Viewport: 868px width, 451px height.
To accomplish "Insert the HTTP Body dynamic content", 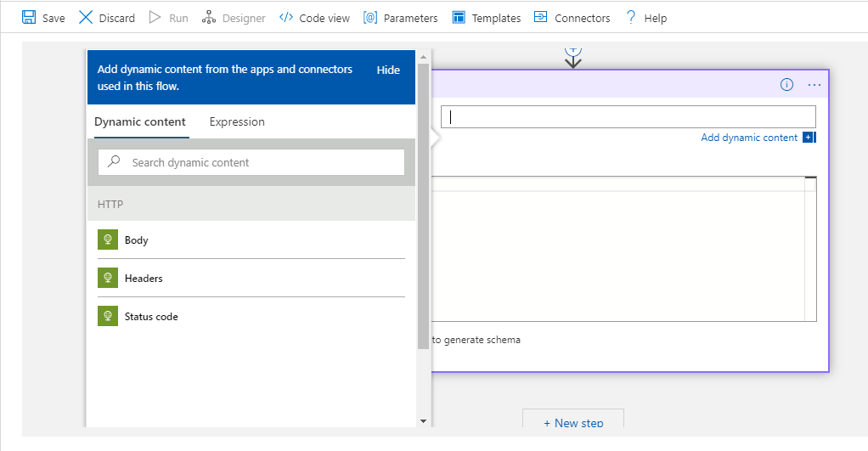I will click(x=251, y=240).
